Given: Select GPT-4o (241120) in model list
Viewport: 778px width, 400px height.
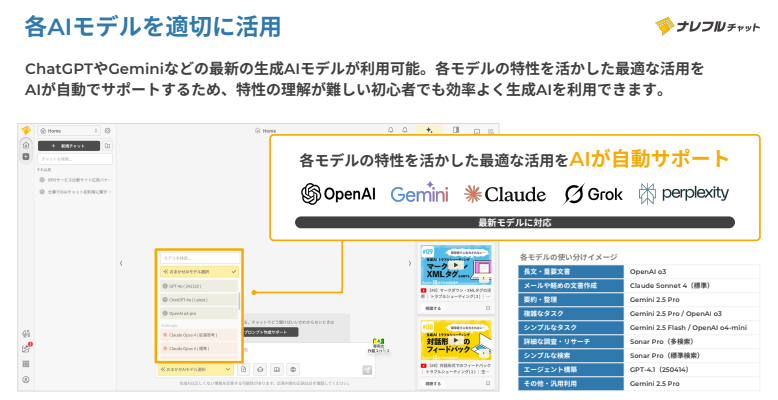Looking at the screenshot, I should click(199, 286).
